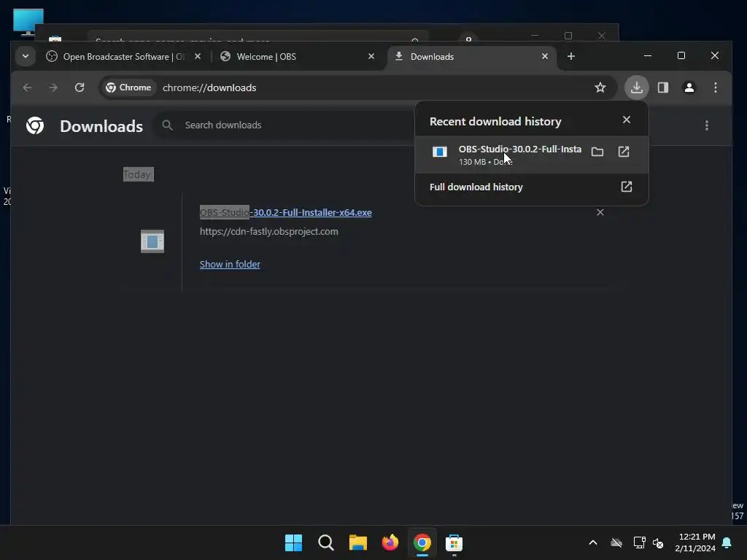Open the tab search dropdown arrow
This screenshot has width=747, height=560.
click(26, 56)
